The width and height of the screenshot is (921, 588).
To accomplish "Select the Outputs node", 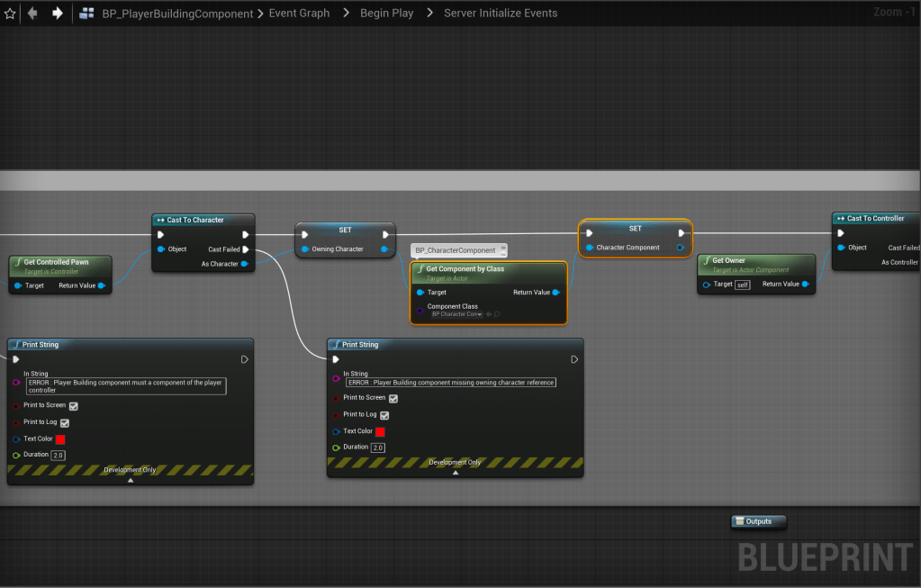I will tap(758, 521).
